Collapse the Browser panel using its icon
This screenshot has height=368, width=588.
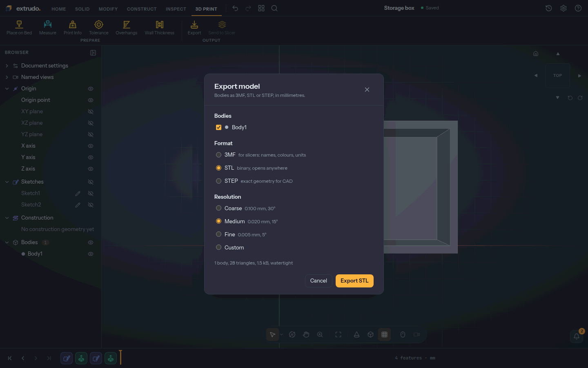93,53
